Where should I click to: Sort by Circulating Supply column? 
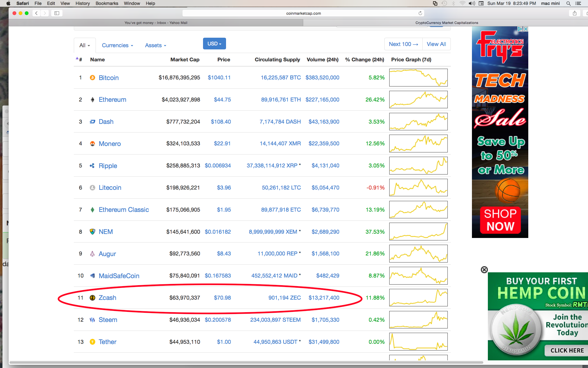coord(277,59)
